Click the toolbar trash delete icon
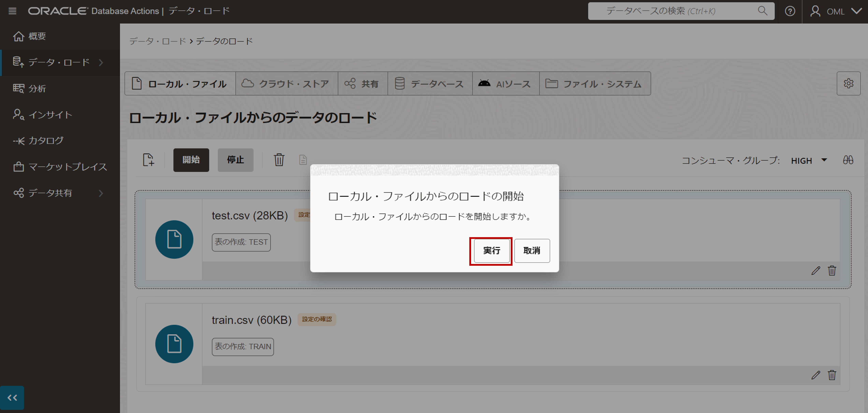 tap(279, 160)
